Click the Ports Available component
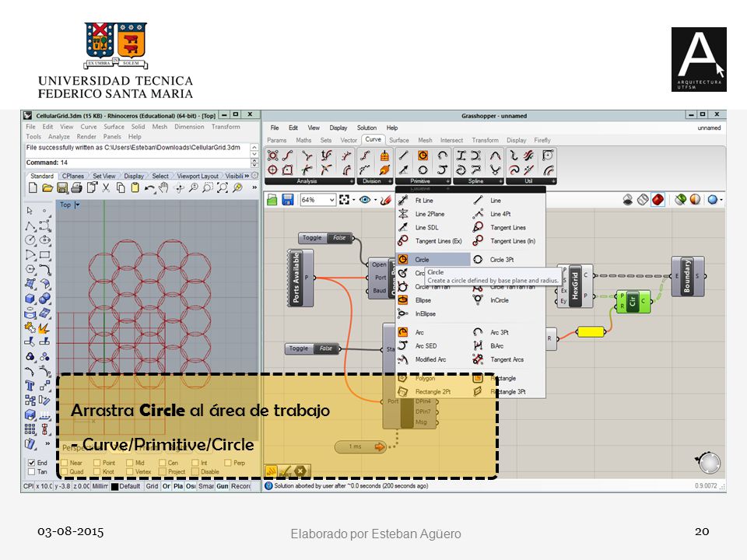The width and height of the screenshot is (747, 560). point(300,278)
